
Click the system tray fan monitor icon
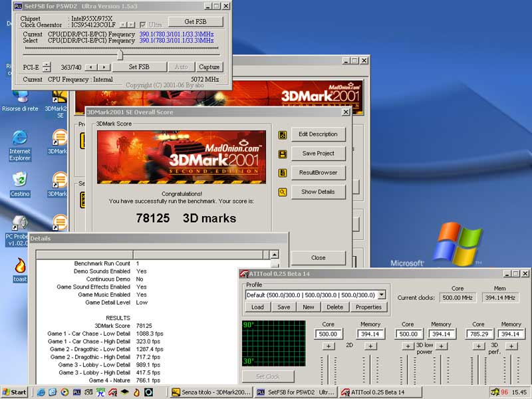point(495,392)
